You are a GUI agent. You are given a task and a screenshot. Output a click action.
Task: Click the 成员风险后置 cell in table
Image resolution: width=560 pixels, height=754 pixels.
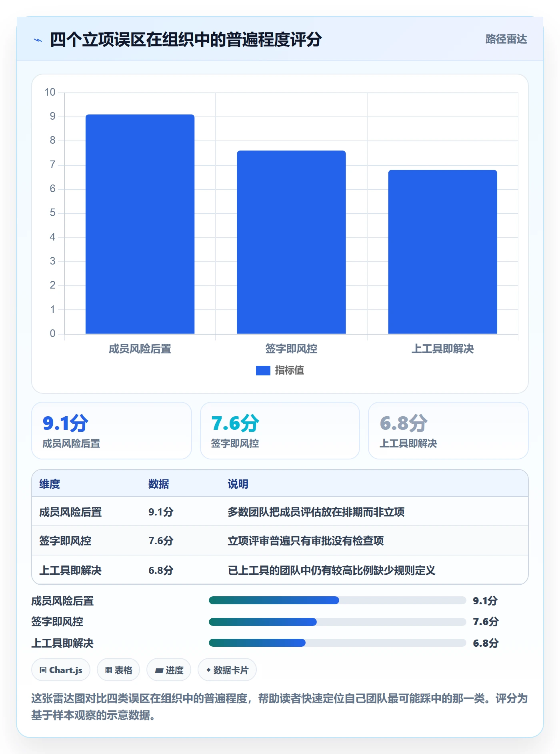(70, 512)
